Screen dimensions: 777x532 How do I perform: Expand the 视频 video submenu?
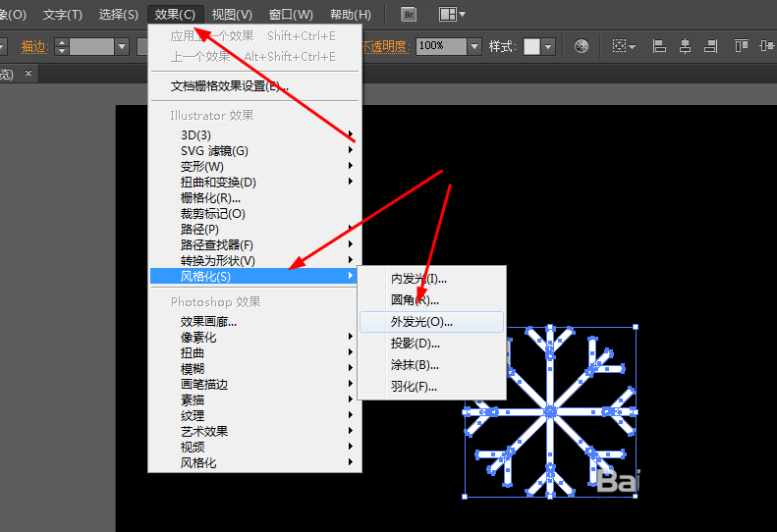(x=254, y=448)
